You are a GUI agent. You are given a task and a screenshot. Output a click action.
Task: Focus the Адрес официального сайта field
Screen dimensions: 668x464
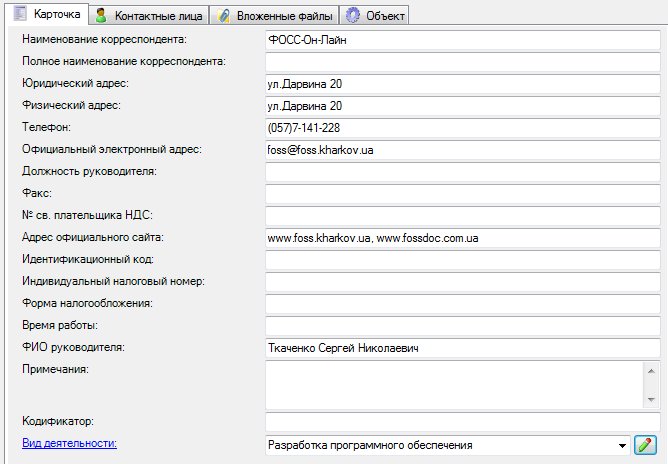coord(462,238)
